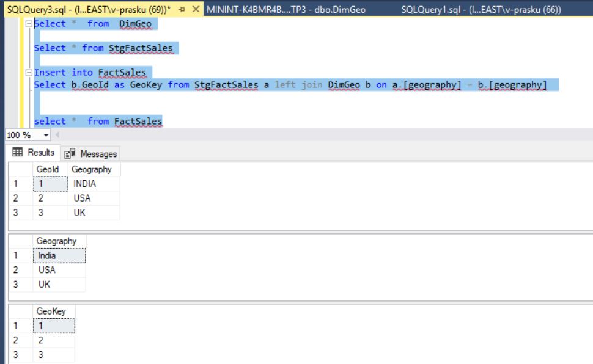This screenshot has width=593, height=364.
Task: Collapse the Insert into FactSales block
Action: [29, 73]
